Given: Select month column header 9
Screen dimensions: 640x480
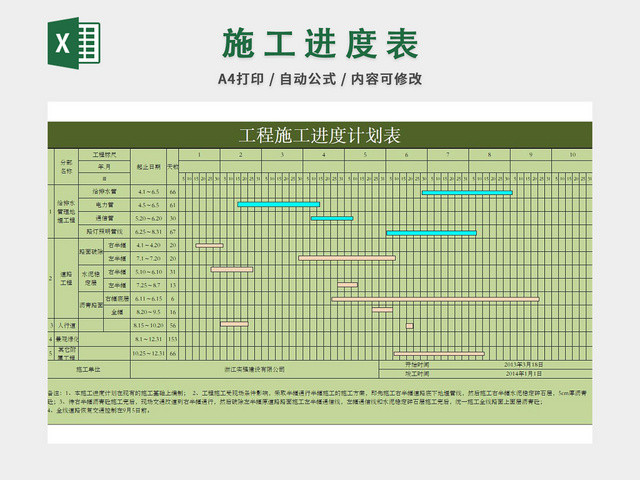Looking at the screenshot, I should click(x=531, y=155).
